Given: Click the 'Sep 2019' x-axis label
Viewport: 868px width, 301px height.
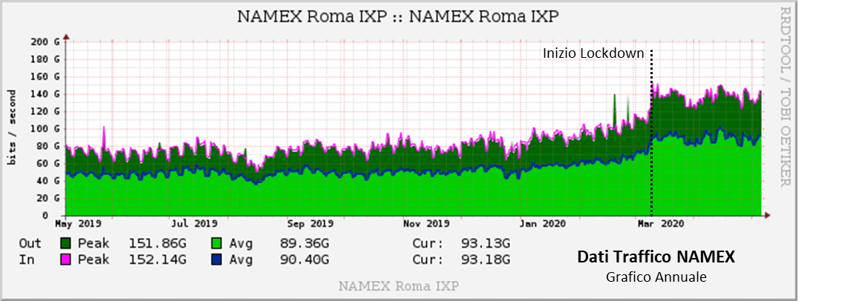Looking at the screenshot, I should pyautogui.click(x=310, y=224).
